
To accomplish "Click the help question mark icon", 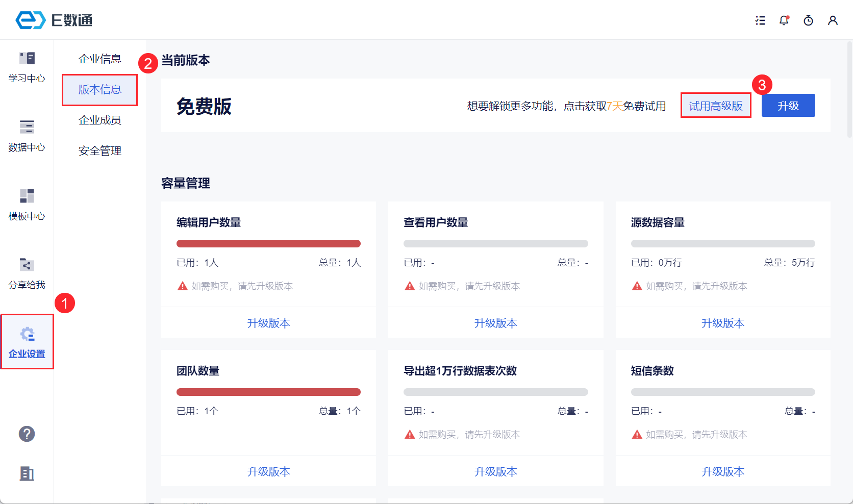I will click(27, 434).
